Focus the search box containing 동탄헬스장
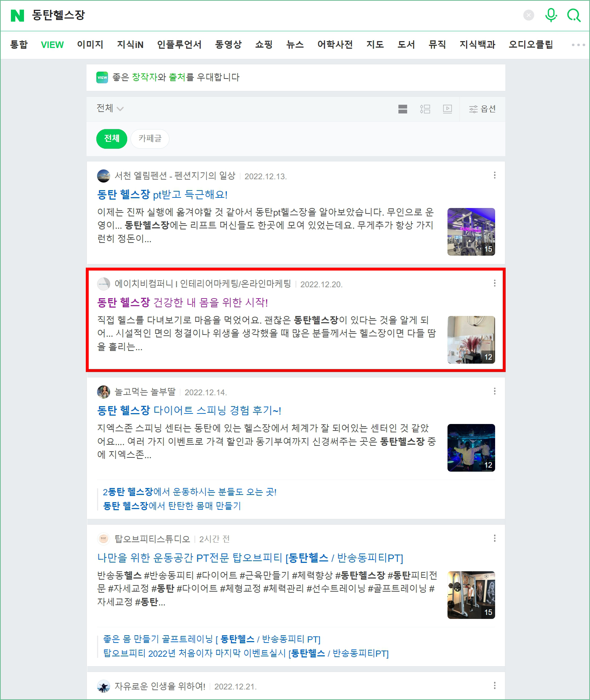Image resolution: width=590 pixels, height=700 pixels. pos(273,15)
